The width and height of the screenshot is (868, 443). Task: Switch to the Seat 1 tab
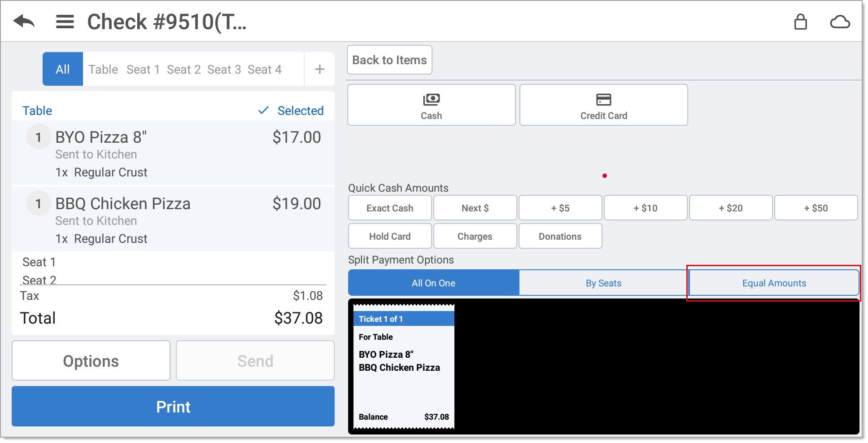143,69
